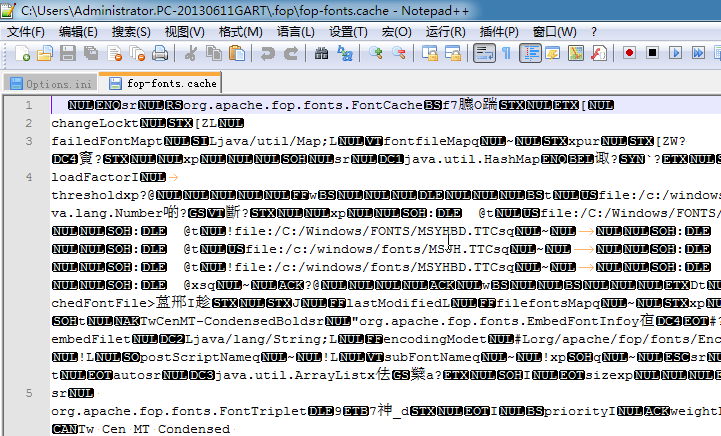Run macro multiple times icon

pyautogui.click(x=698, y=53)
